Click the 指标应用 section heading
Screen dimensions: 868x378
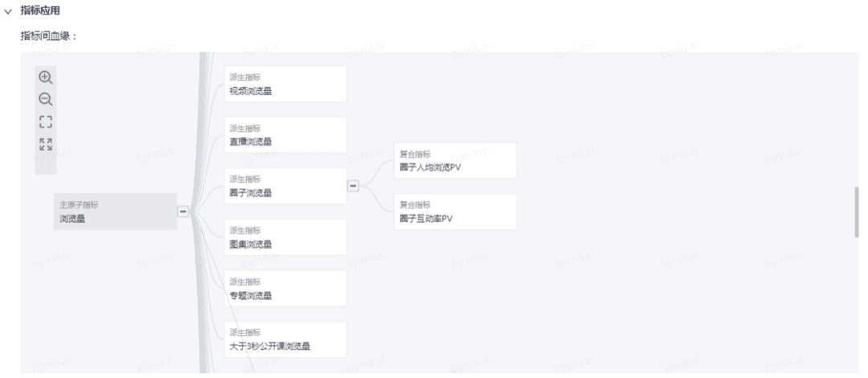(40, 11)
